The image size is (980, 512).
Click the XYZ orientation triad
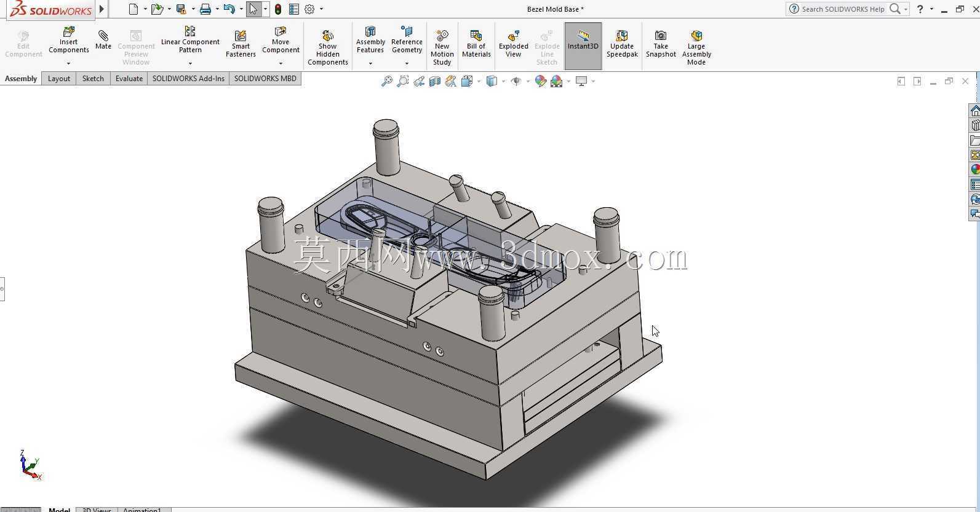tap(30, 465)
